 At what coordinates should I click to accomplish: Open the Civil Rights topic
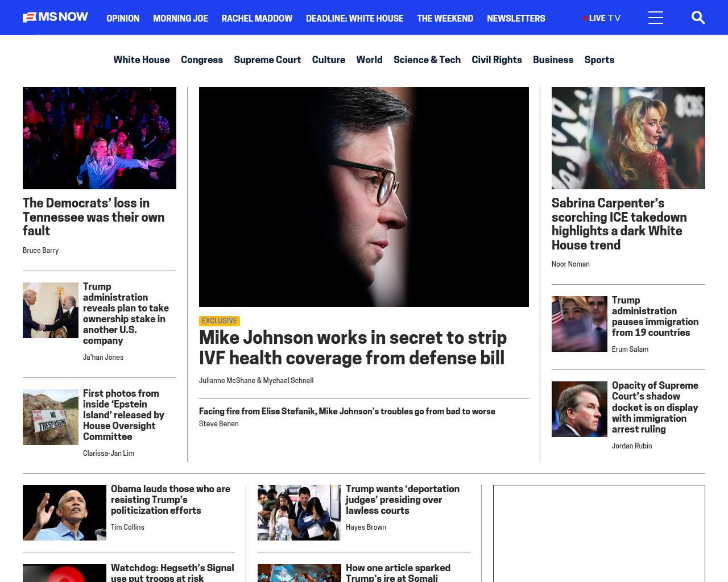point(497,60)
